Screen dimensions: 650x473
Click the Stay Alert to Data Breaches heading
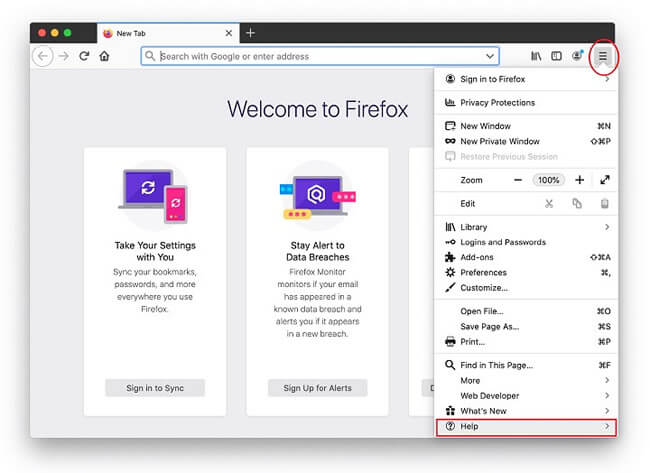point(318,251)
